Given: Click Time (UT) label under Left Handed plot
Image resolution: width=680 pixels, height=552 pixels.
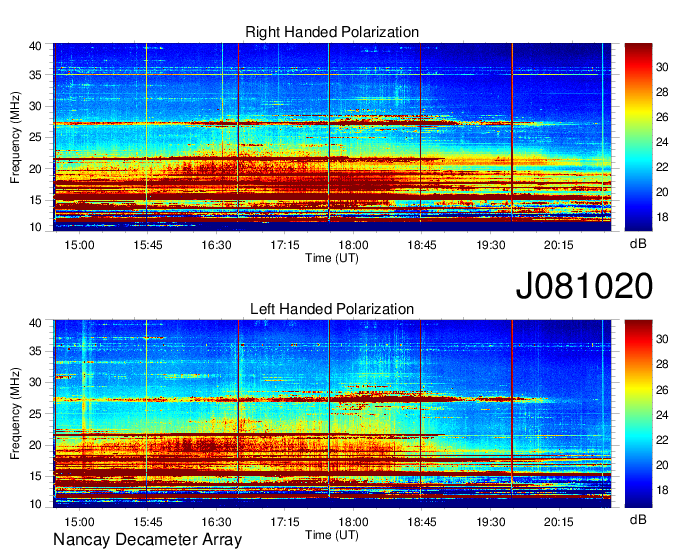Looking at the screenshot, I should (332, 535).
